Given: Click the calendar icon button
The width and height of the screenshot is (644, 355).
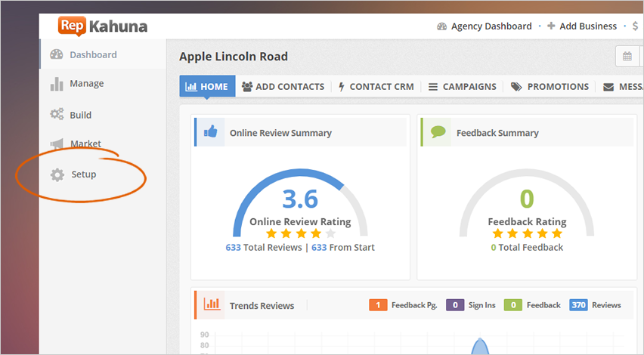Looking at the screenshot, I should (627, 57).
